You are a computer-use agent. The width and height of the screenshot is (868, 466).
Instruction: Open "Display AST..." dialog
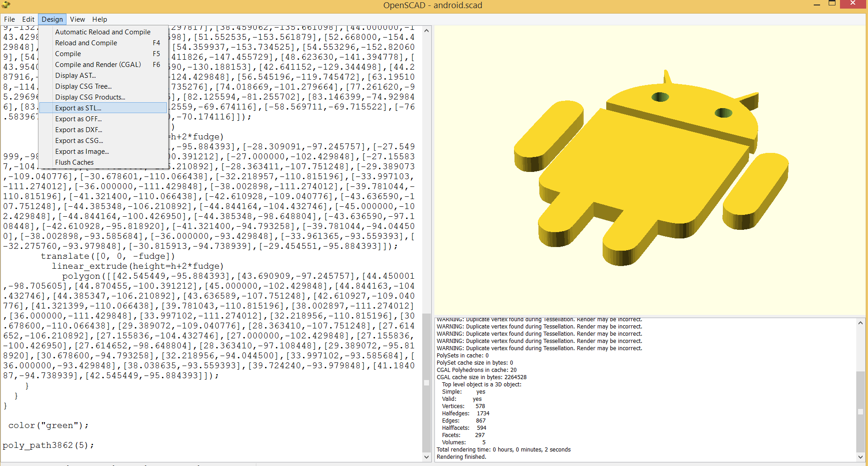(75, 75)
